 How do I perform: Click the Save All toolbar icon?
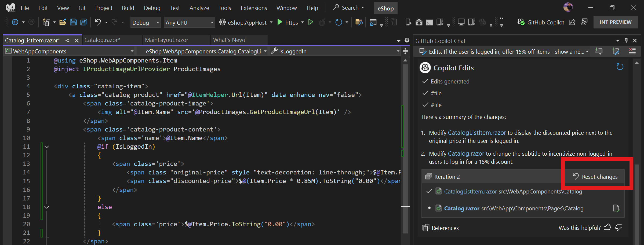coord(84,22)
